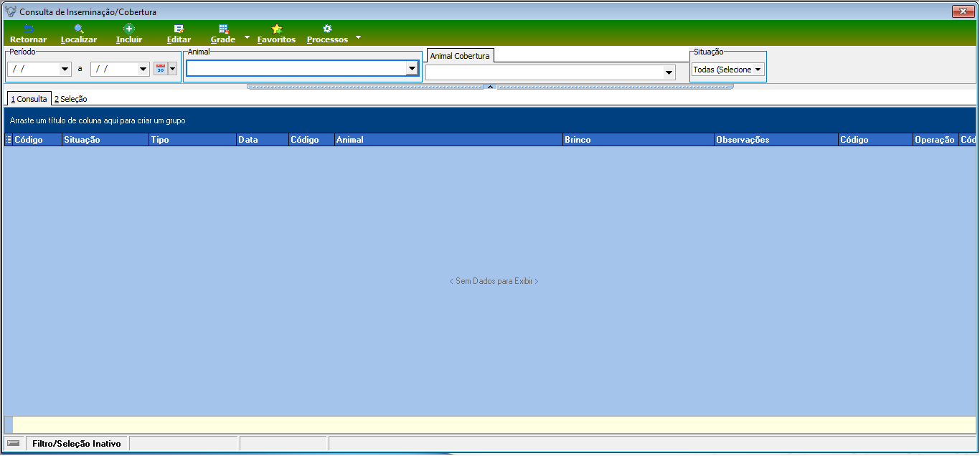The width and height of the screenshot is (980, 456).
Task: Click into the Período end date field
Action: click(x=113, y=70)
